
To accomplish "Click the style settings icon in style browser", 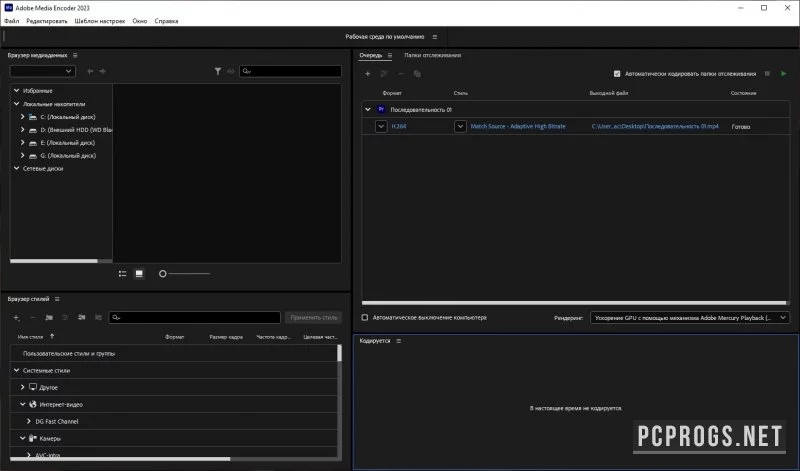I will pyautogui.click(x=65, y=318).
